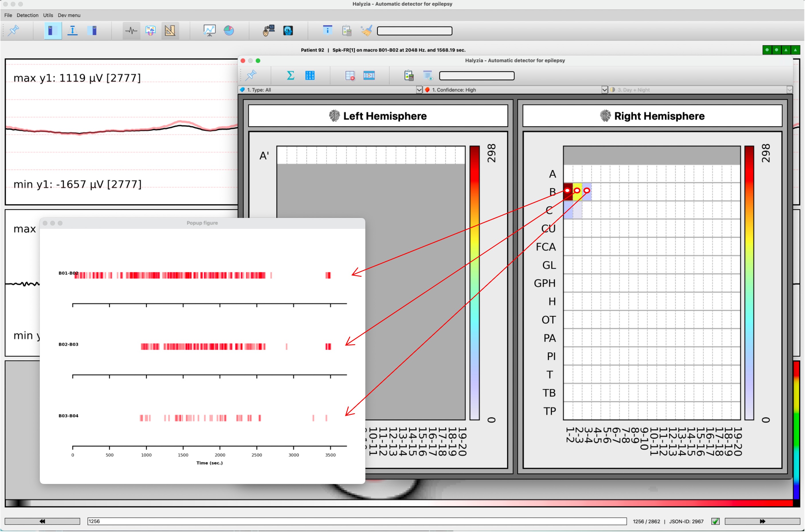Open the Dev menu
The height and width of the screenshot is (532, 805).
[69, 15]
